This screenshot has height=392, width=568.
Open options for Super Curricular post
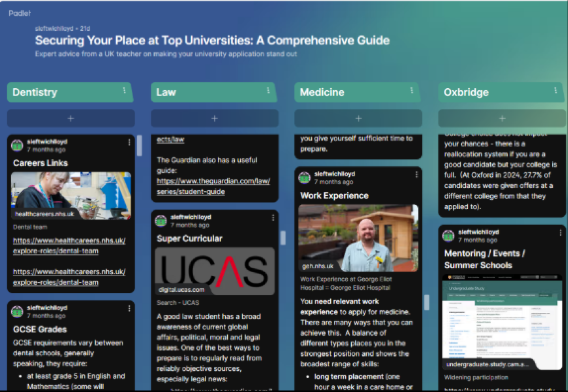point(273,218)
